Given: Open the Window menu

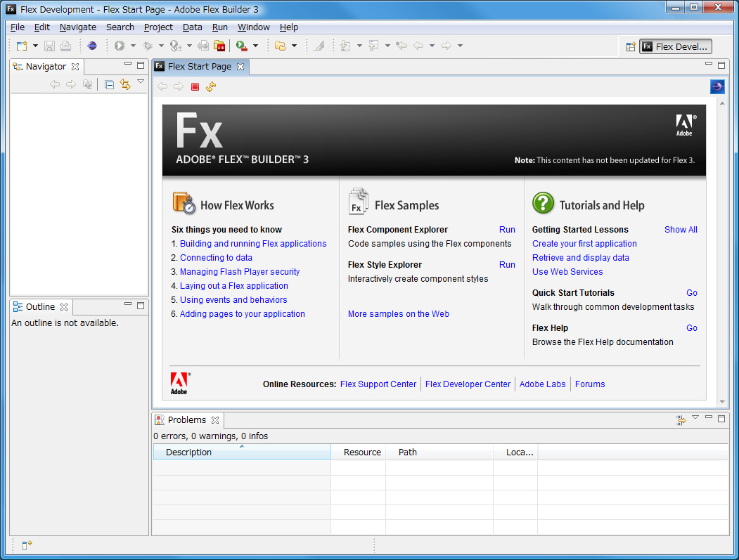Looking at the screenshot, I should pos(254,27).
